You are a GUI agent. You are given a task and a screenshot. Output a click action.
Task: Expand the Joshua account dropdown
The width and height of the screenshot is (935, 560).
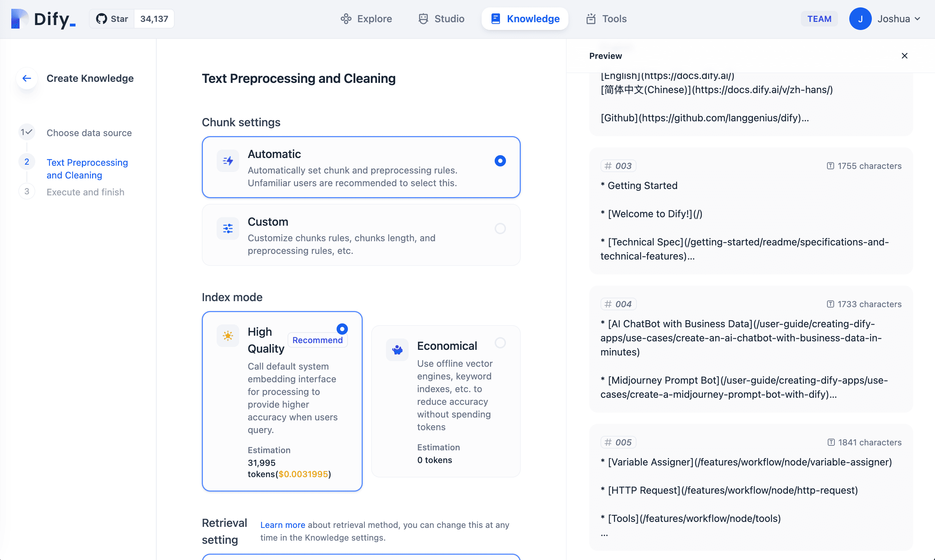point(917,19)
